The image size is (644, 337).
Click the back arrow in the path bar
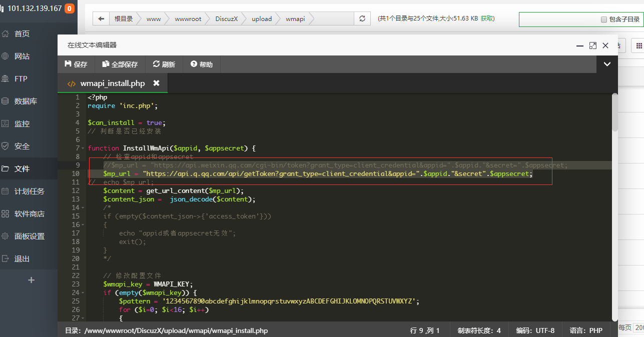pyautogui.click(x=101, y=18)
